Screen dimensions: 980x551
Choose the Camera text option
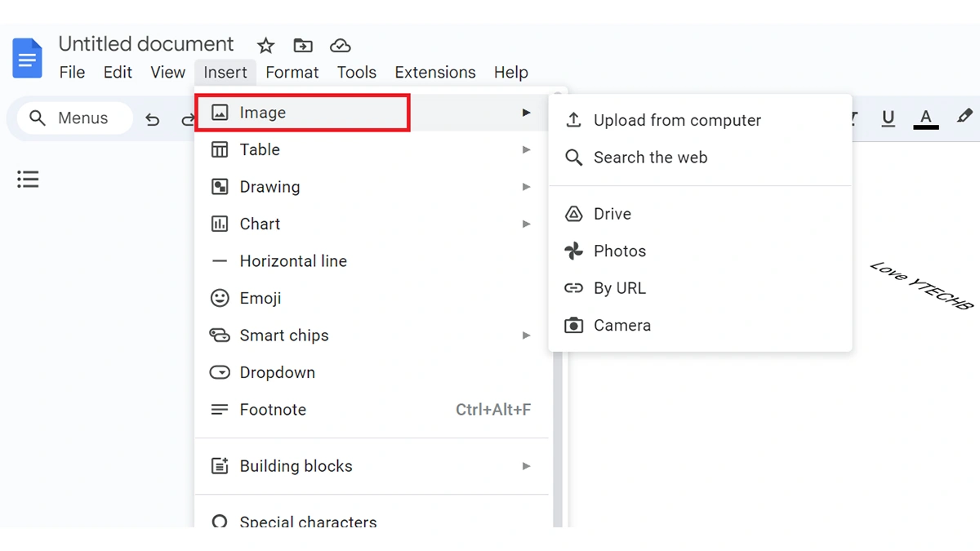(x=622, y=325)
